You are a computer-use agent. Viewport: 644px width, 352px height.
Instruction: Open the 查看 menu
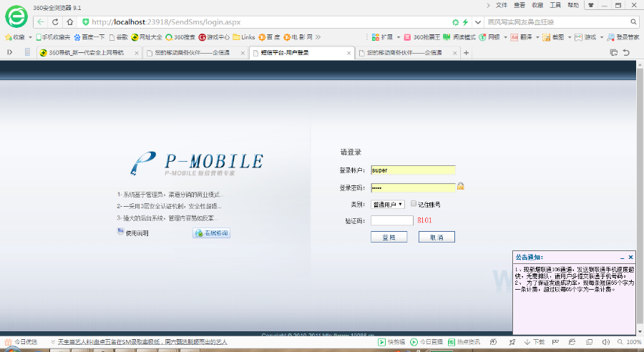coord(519,5)
